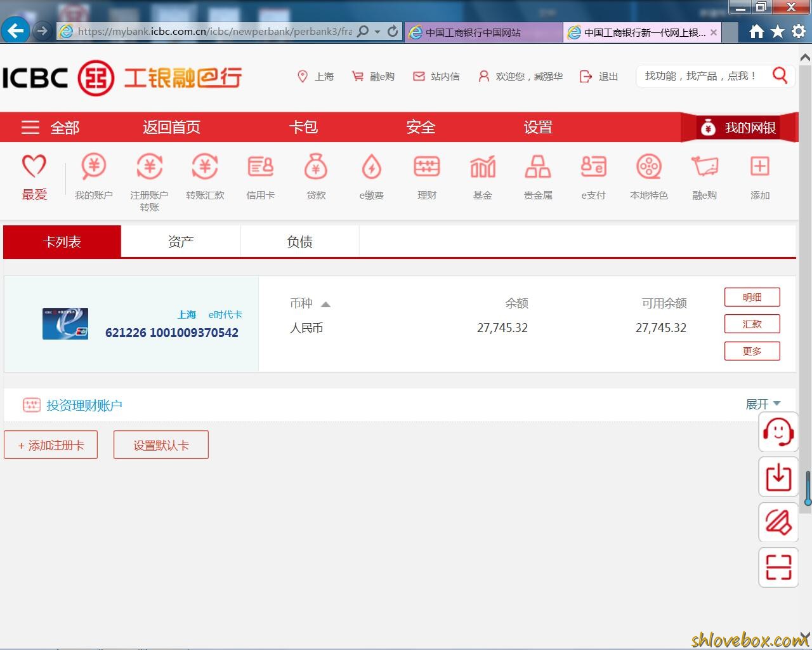Click the e时代卡 card thumbnail

[65, 324]
